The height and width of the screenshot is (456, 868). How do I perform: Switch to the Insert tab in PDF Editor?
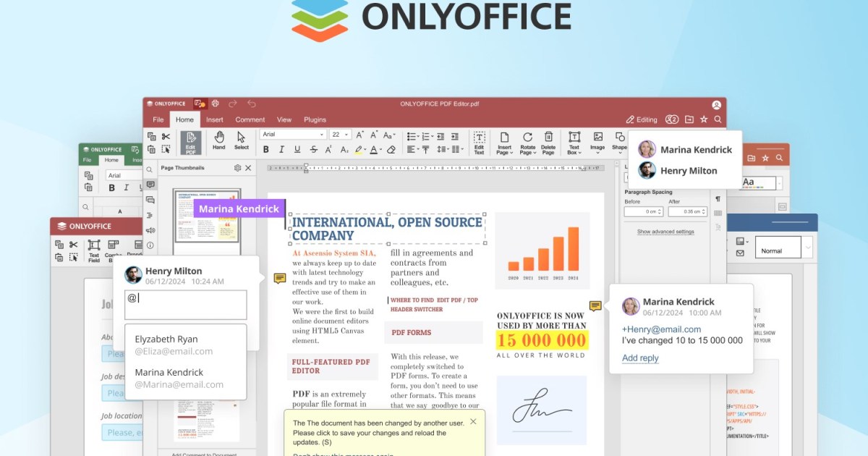[x=215, y=119]
